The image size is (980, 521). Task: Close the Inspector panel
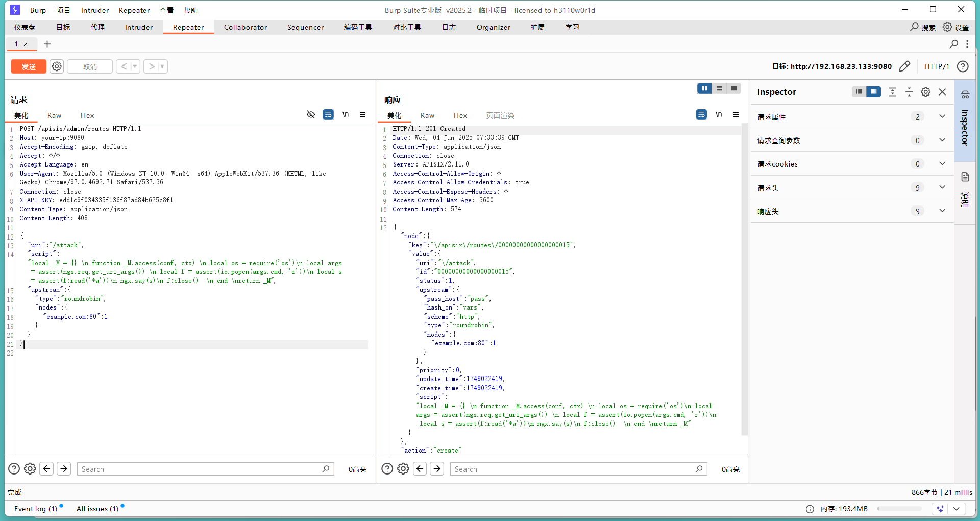click(942, 91)
